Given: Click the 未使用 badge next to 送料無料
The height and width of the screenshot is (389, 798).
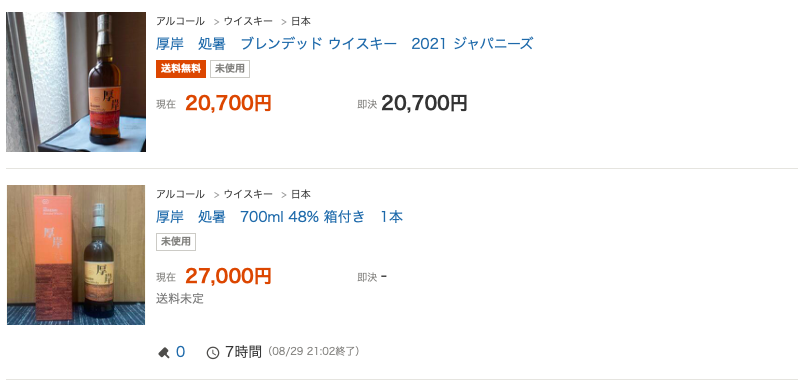Looking at the screenshot, I should (x=230, y=69).
